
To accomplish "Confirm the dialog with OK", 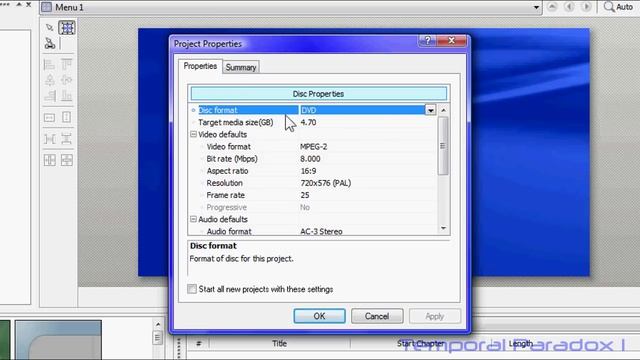I will click(x=319, y=316).
